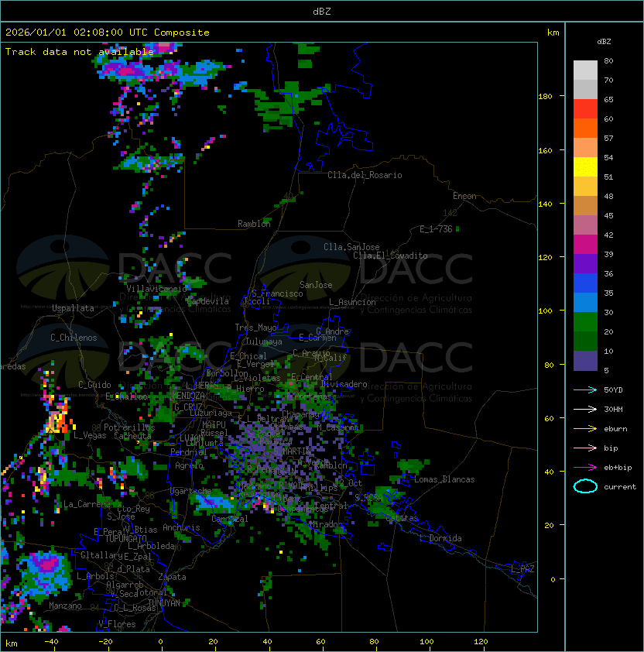Click the blue echo patch near Ugarteche
The image size is (644, 652).
point(214,502)
